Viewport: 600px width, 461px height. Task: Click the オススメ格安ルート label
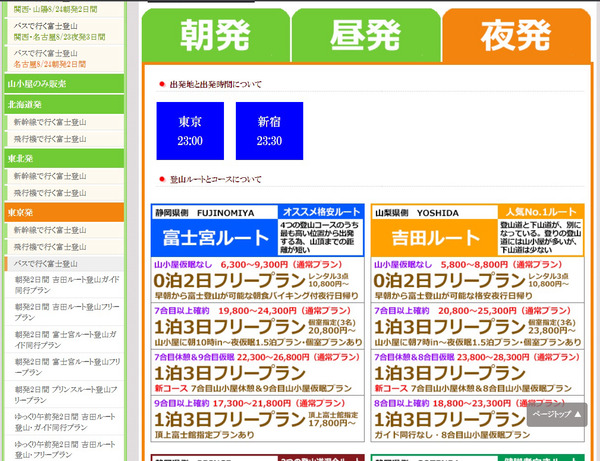click(x=321, y=212)
